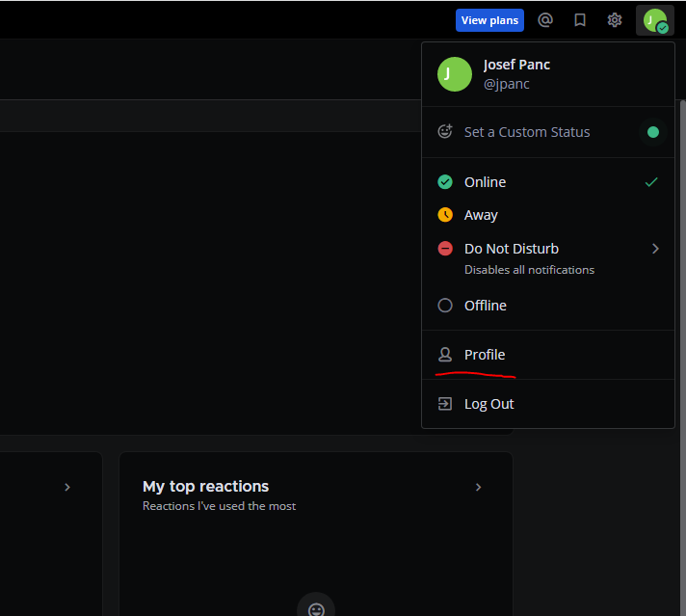Viewport: 686px width, 616px height.
Task: Expand Do Not Disturb submenu arrow
Action: coord(655,249)
